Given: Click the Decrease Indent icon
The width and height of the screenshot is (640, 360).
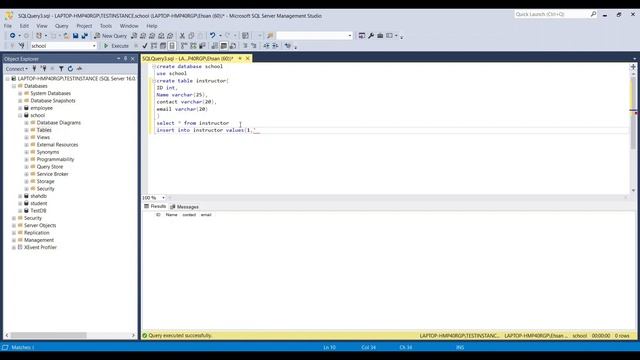Looking at the screenshot, I should [x=266, y=46].
